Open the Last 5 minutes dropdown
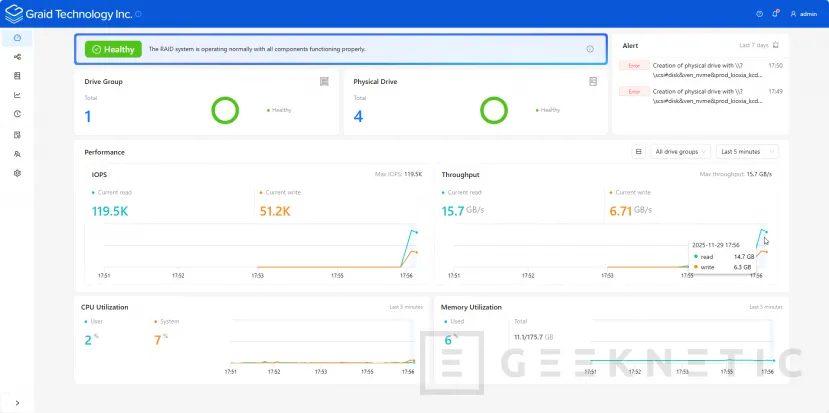Screen dimensions: 829x413 tap(747, 152)
